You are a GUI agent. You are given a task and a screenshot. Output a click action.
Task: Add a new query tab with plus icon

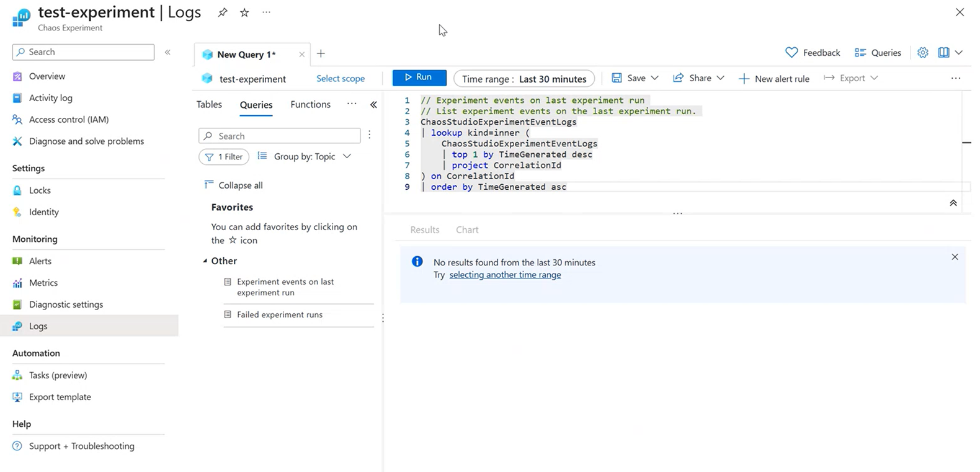point(321,54)
